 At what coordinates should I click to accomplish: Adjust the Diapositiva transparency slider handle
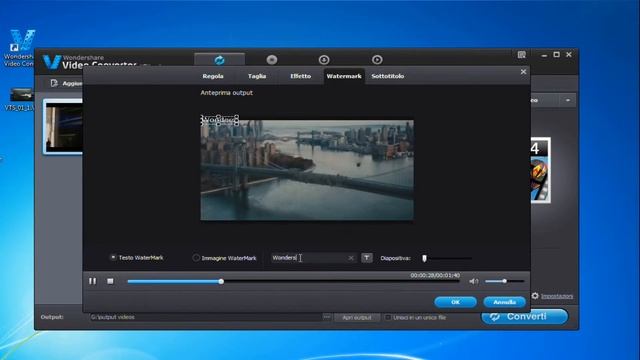[424, 258]
